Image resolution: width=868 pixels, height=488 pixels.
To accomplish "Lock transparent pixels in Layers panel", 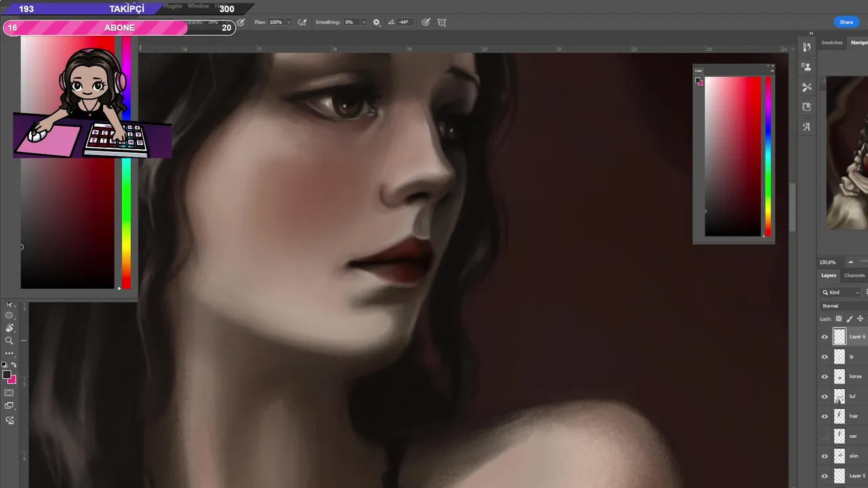I will (839, 319).
